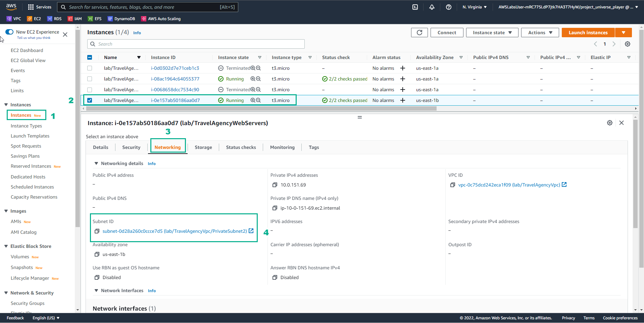Open the Services grid menu
Image resolution: width=644 pixels, height=323 pixels.
coord(40,7)
